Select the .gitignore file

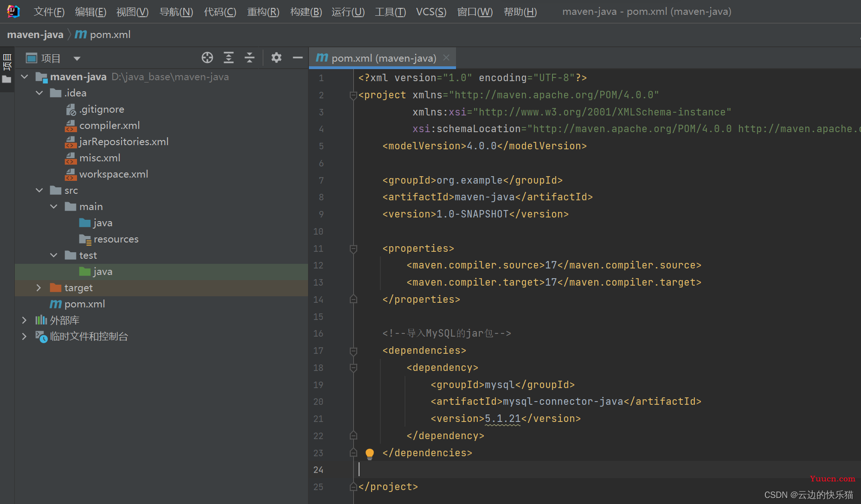102,109
